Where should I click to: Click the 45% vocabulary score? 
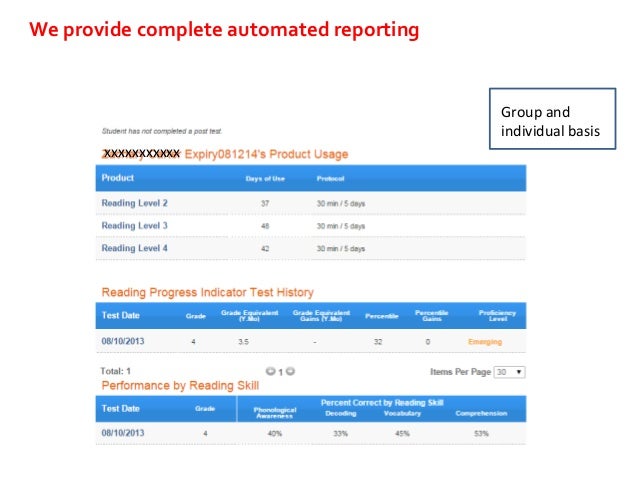[x=402, y=434]
